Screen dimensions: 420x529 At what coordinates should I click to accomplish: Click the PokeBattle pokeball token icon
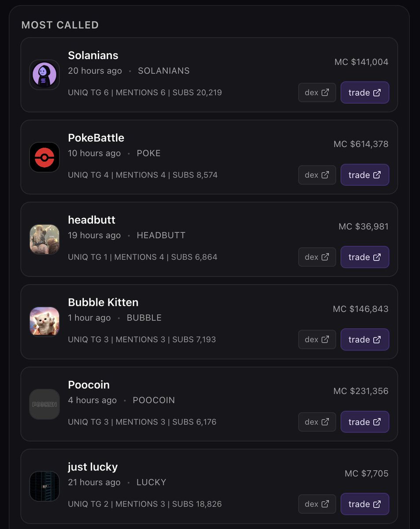(x=45, y=157)
